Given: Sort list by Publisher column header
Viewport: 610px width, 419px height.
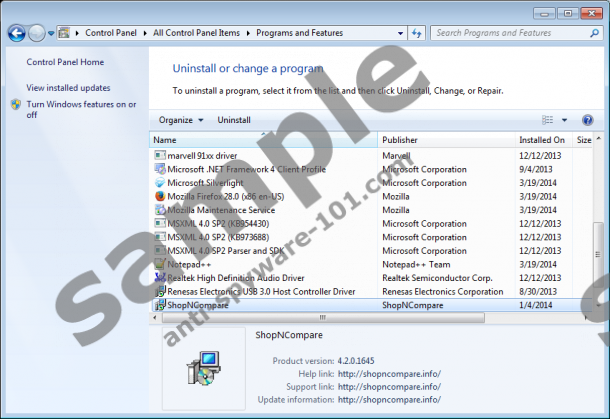Looking at the screenshot, I should (x=446, y=140).
